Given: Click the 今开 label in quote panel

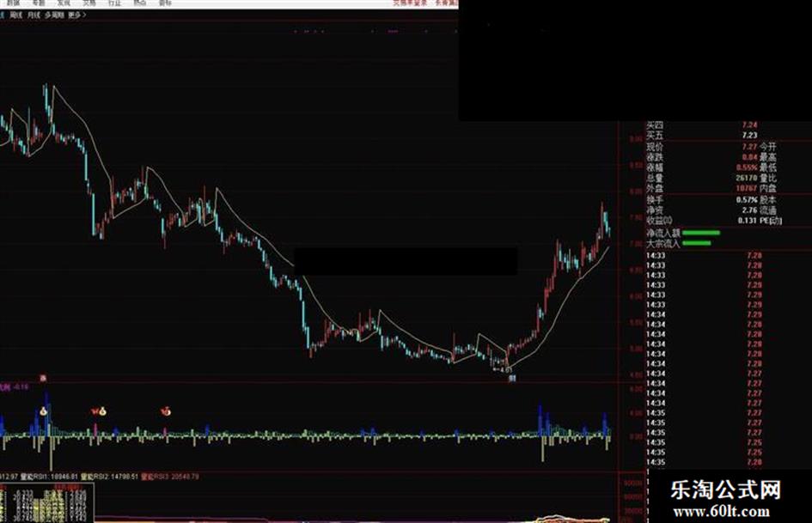Looking at the screenshot, I should 768,147.
